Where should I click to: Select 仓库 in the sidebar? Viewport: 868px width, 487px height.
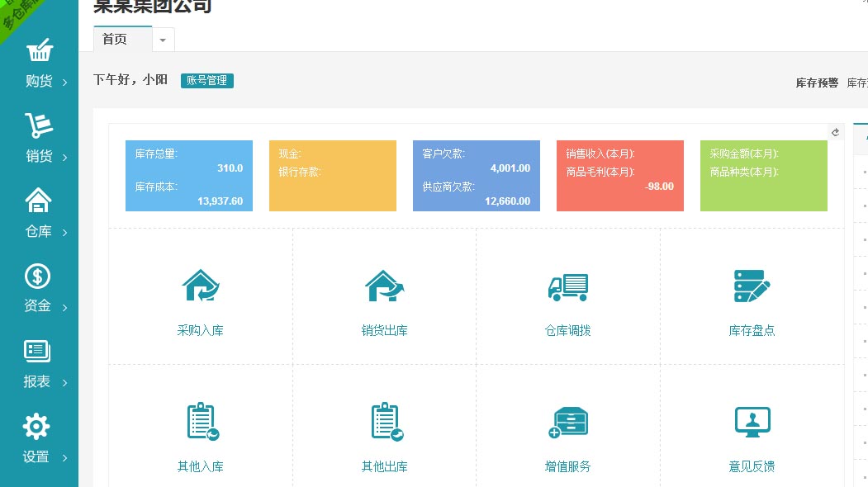39,231
